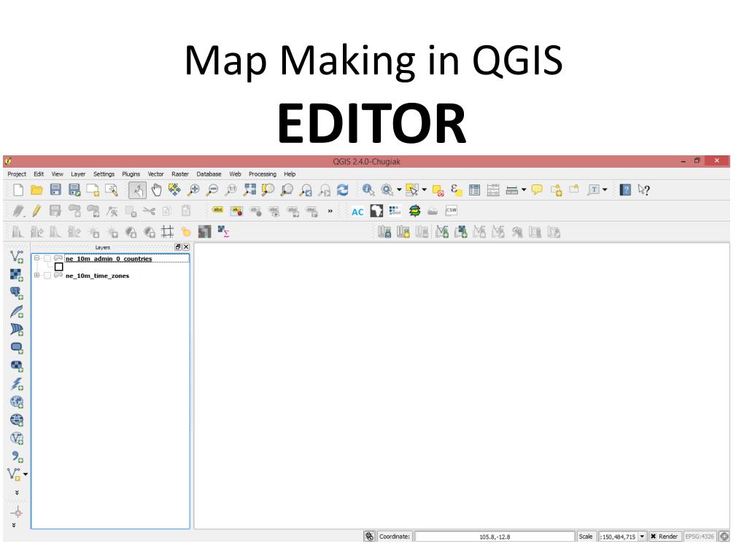This screenshot has height=560, width=747.
Task: Select the Zoom Out magnifier tool
Action: tap(212, 190)
